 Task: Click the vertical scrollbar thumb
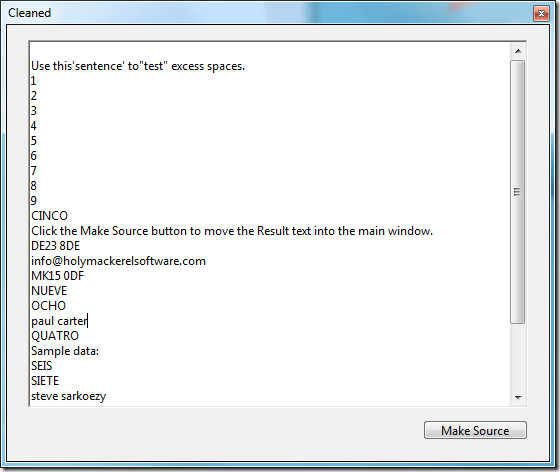(x=518, y=192)
